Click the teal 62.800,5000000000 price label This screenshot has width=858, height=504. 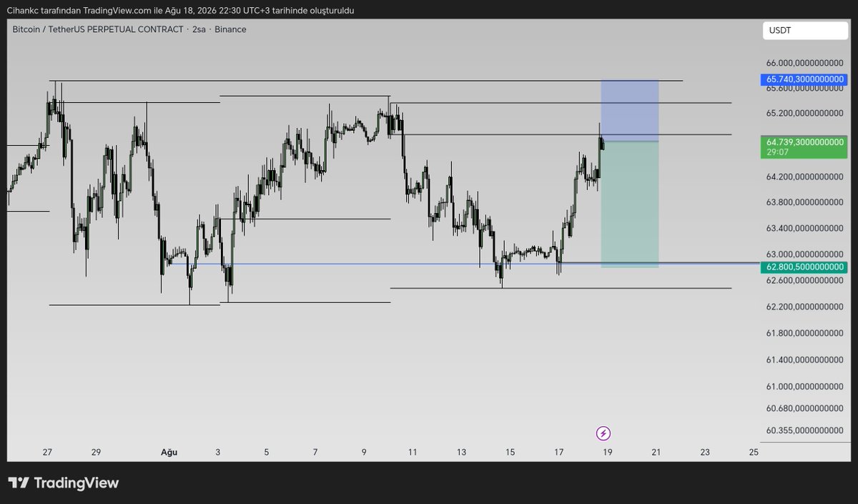coord(805,267)
